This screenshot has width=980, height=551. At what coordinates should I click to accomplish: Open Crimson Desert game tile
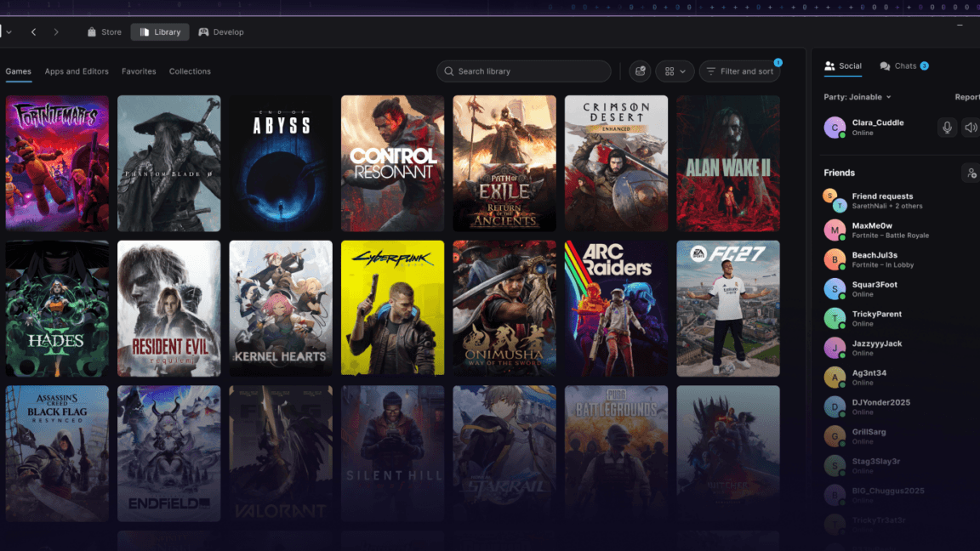tap(616, 163)
